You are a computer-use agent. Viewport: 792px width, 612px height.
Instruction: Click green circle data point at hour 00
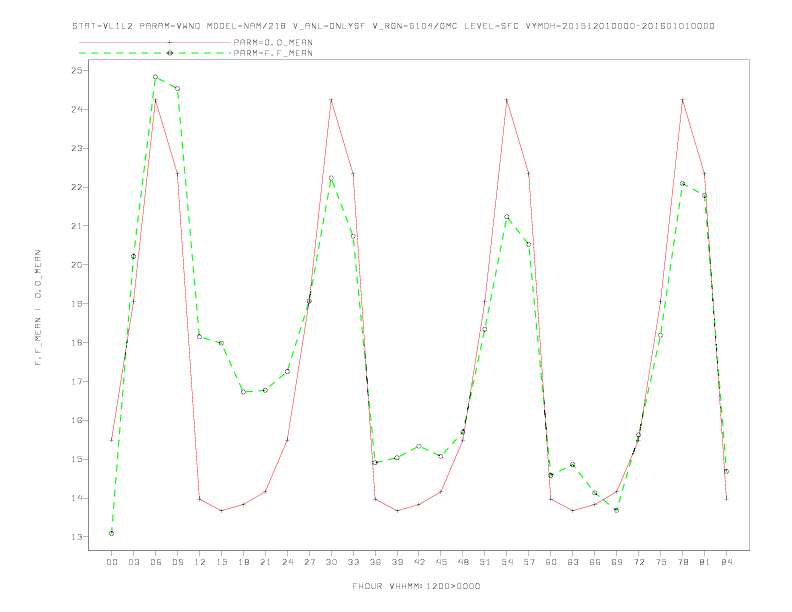click(x=112, y=533)
